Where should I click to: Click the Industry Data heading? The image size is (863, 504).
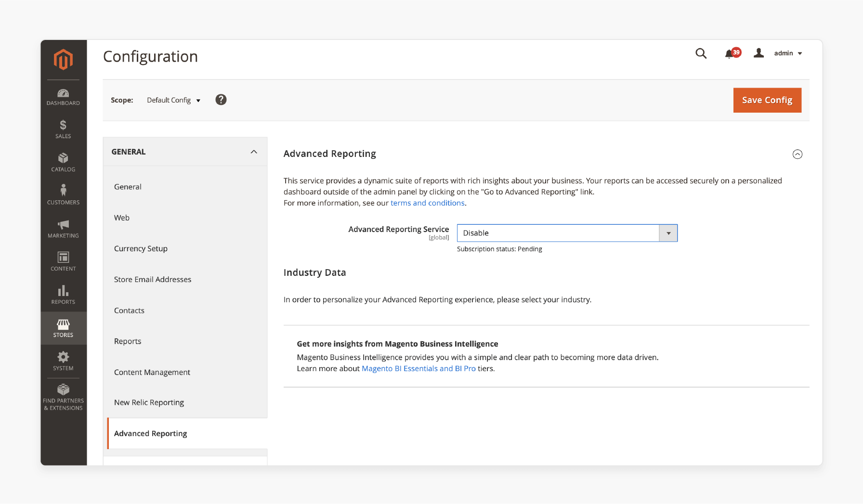click(315, 272)
